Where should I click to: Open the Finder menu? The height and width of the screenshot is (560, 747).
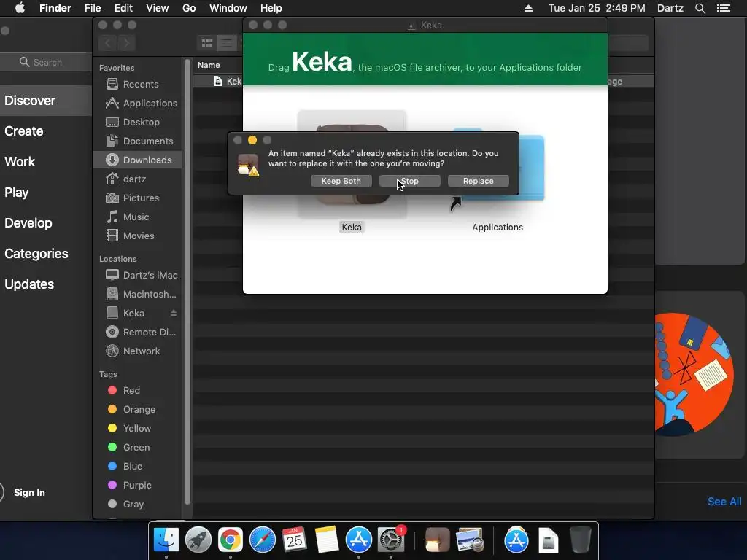pos(55,8)
